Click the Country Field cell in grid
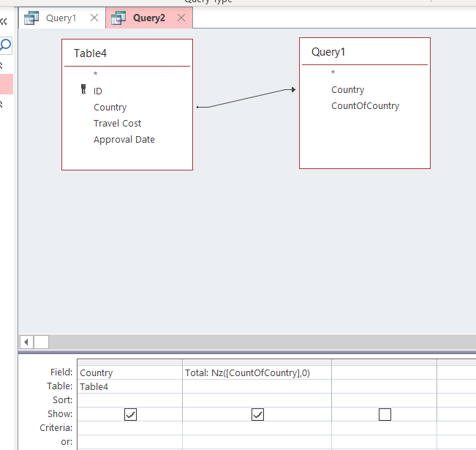The width and height of the screenshot is (476, 450). click(130, 372)
